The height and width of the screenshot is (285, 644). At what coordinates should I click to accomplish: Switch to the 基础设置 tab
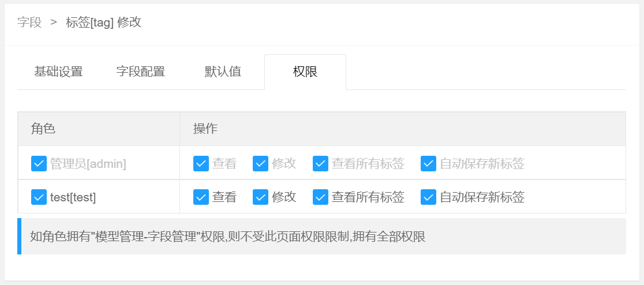point(58,72)
